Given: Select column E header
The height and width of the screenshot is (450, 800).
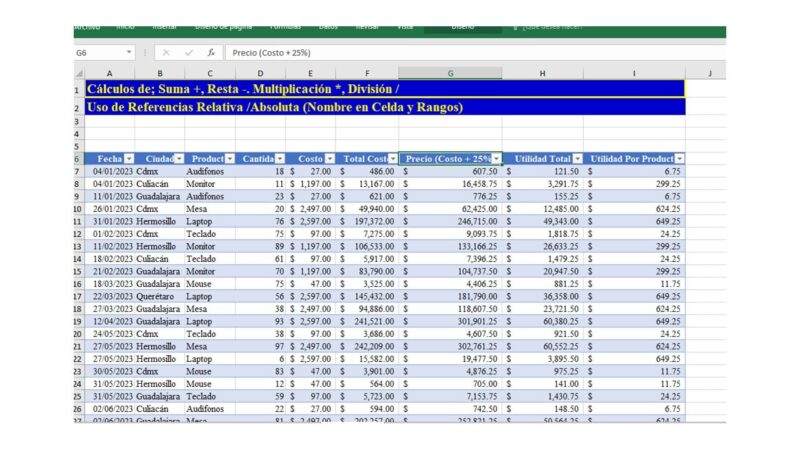Looking at the screenshot, I should pyautogui.click(x=310, y=73).
